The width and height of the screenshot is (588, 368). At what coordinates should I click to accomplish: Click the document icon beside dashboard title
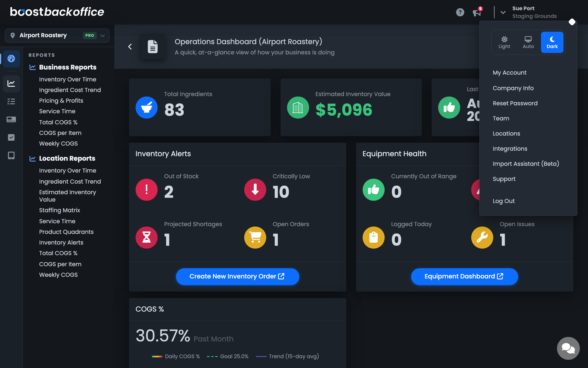(153, 46)
